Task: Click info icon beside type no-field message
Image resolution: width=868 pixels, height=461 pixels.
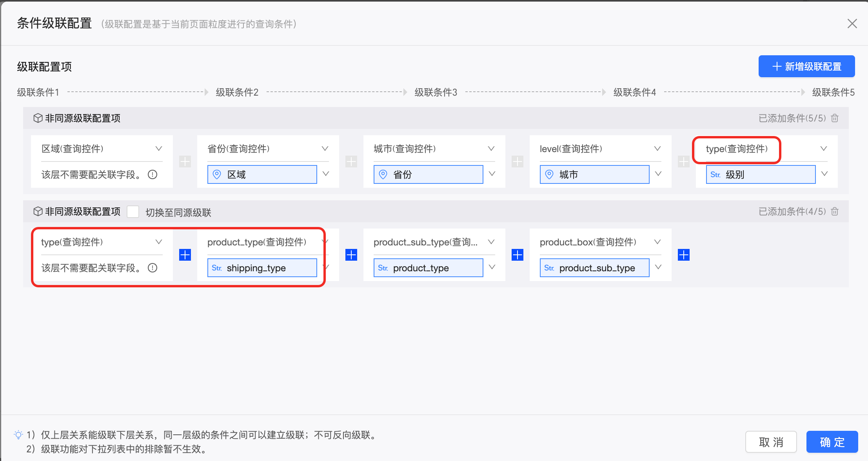Action: pyautogui.click(x=153, y=268)
